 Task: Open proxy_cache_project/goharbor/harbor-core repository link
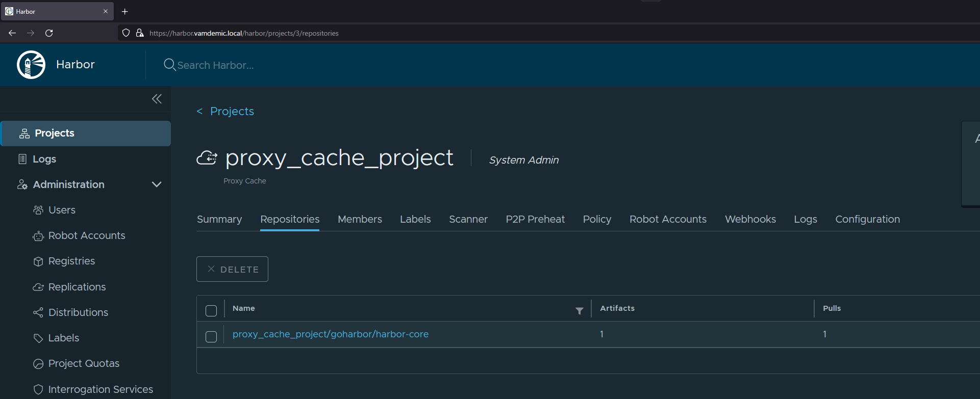(x=331, y=334)
